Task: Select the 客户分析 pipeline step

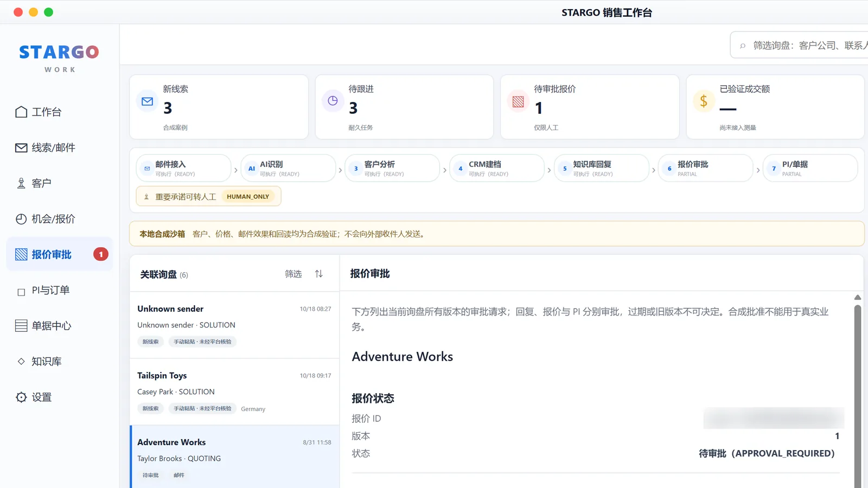Action: [x=392, y=168]
